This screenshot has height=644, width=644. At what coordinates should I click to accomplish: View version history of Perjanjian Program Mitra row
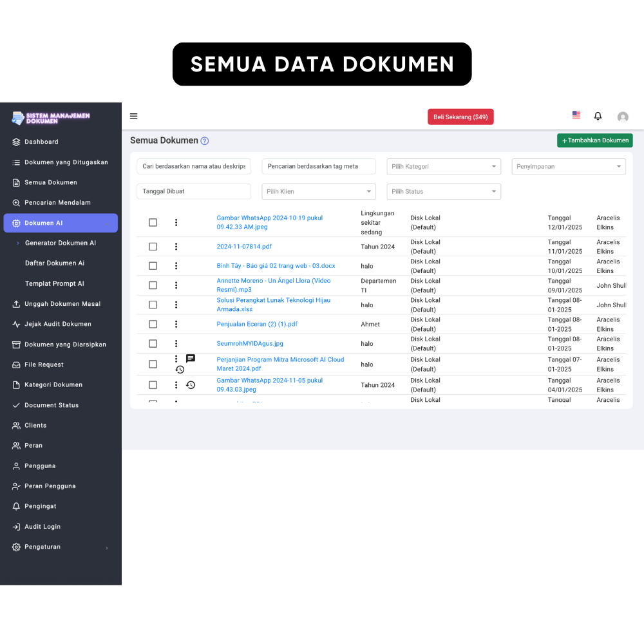(x=180, y=369)
